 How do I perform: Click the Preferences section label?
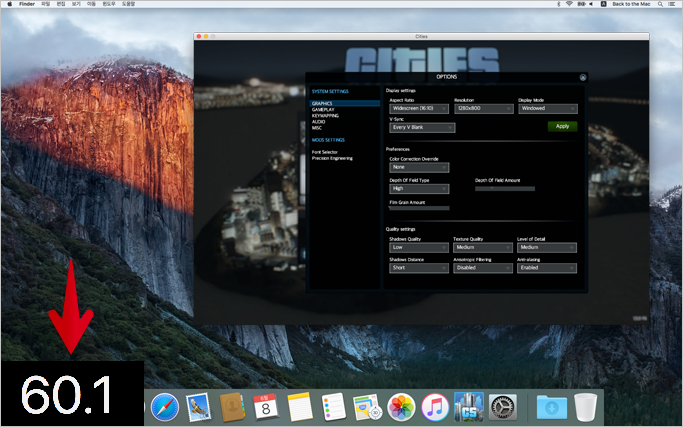398,149
